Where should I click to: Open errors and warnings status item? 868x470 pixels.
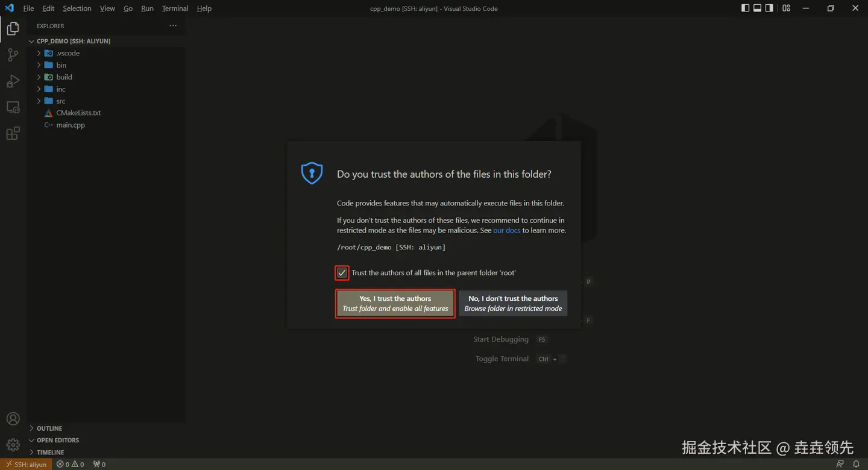pos(71,464)
